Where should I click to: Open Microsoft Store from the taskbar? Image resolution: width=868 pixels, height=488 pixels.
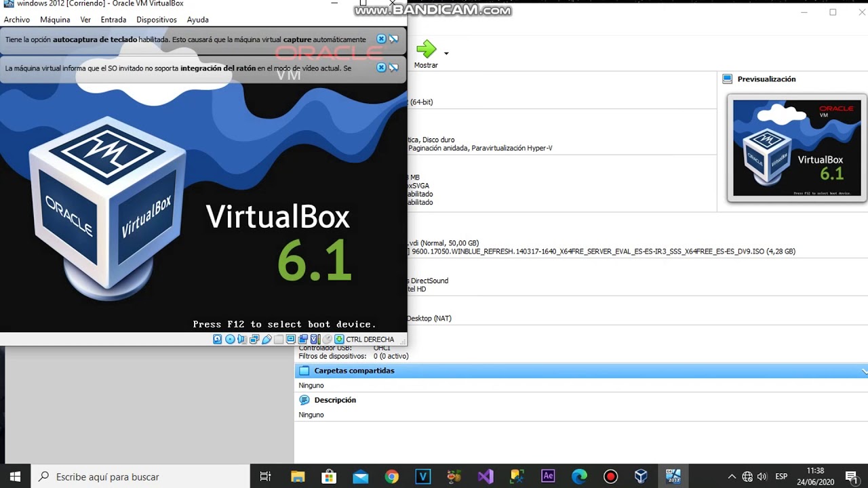point(328,476)
